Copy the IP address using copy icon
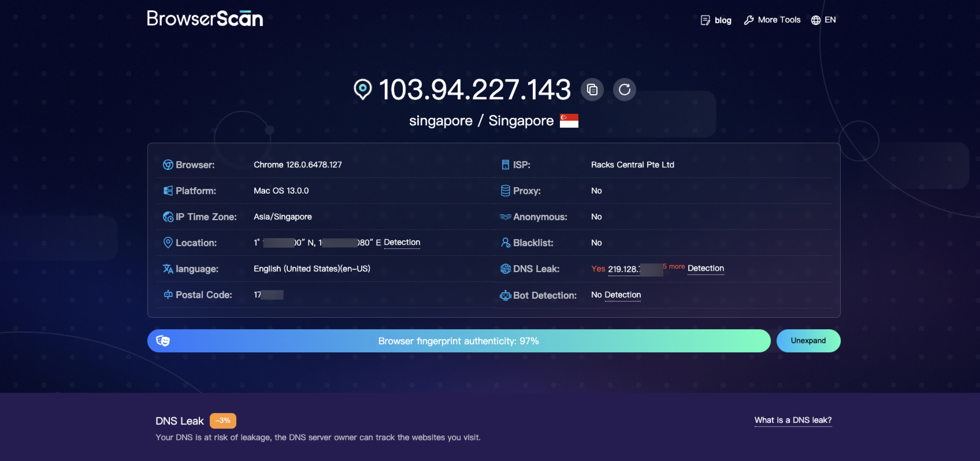Image resolution: width=980 pixels, height=461 pixels. point(592,90)
